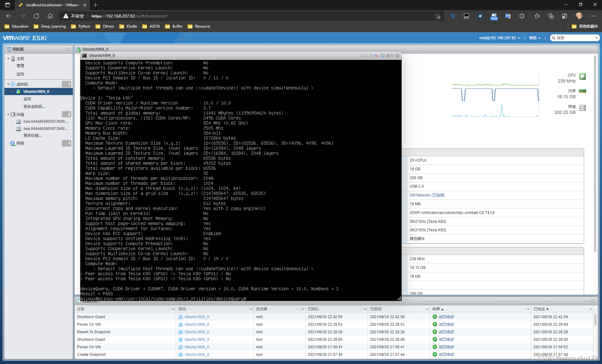
Task: Click the browser address bar URL
Action: 130,16
